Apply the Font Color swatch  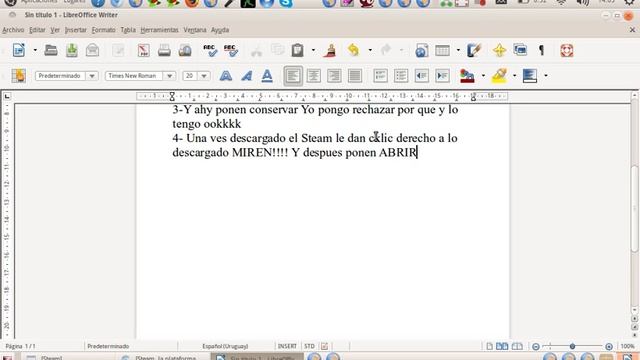[467, 76]
